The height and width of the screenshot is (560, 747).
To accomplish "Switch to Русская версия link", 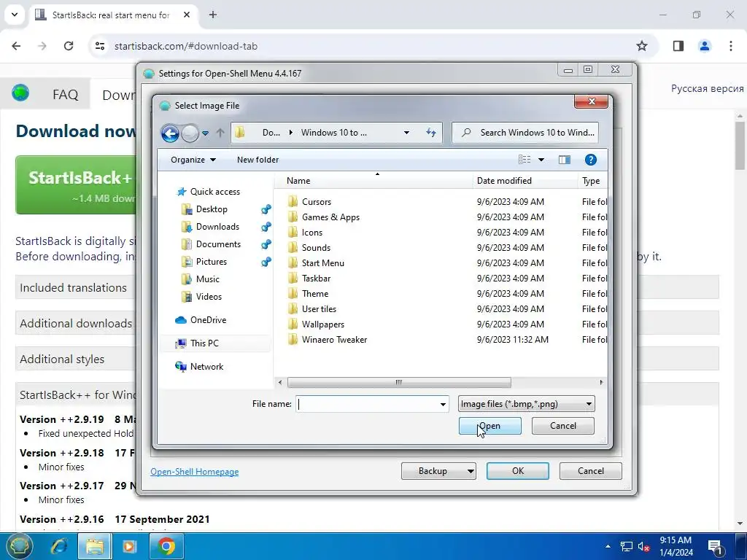I will pyautogui.click(x=707, y=88).
